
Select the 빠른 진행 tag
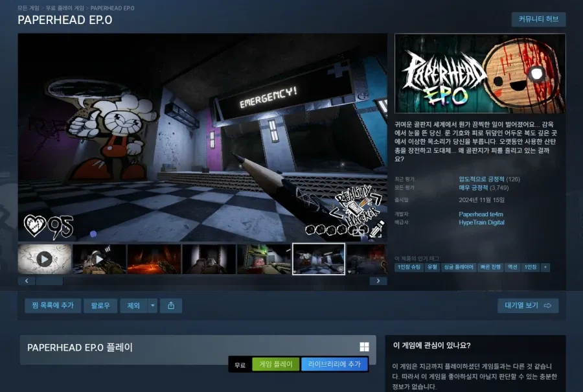(490, 267)
